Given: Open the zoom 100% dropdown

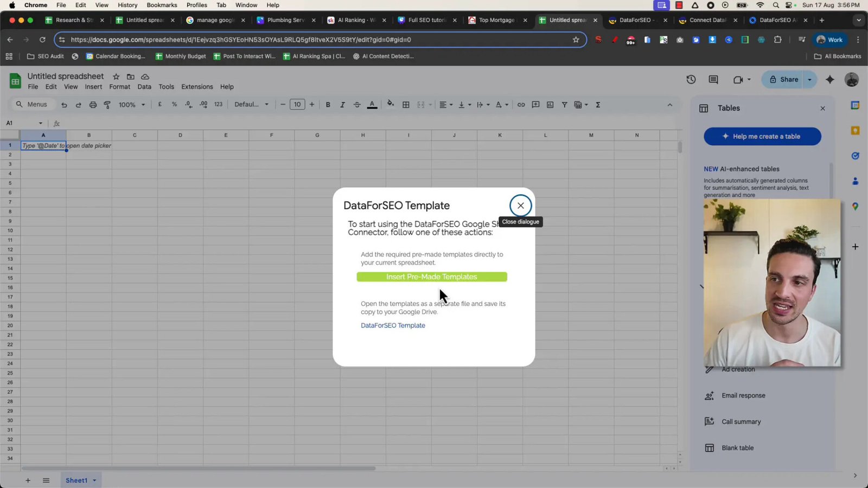Looking at the screenshot, I should [132, 105].
